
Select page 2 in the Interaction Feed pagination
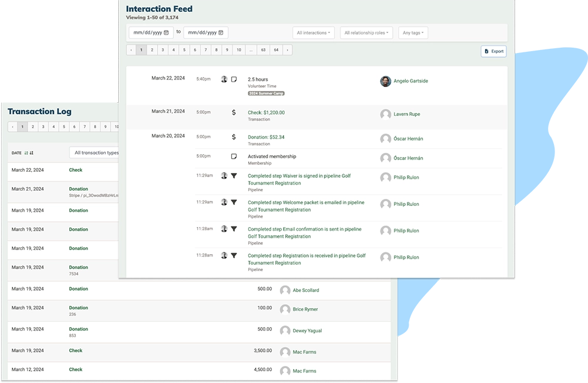[151, 50]
